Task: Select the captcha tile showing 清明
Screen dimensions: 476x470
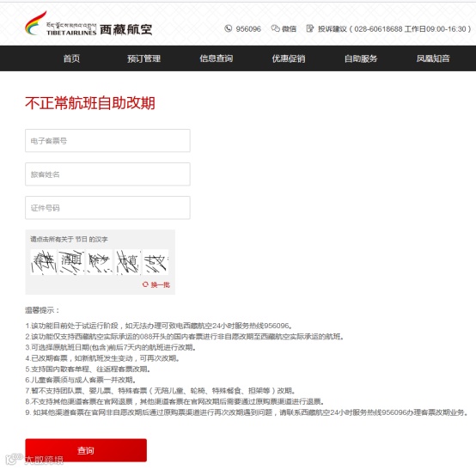Action: [71, 262]
